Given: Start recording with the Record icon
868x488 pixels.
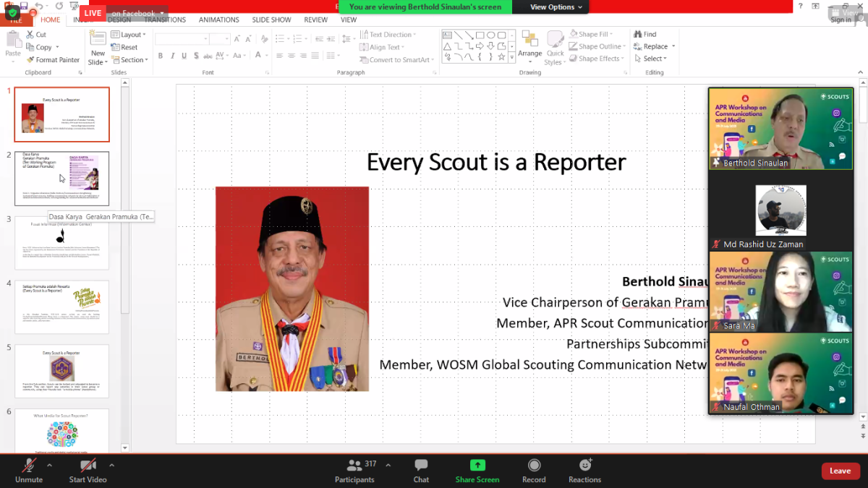Looking at the screenshot, I should 534,466.
